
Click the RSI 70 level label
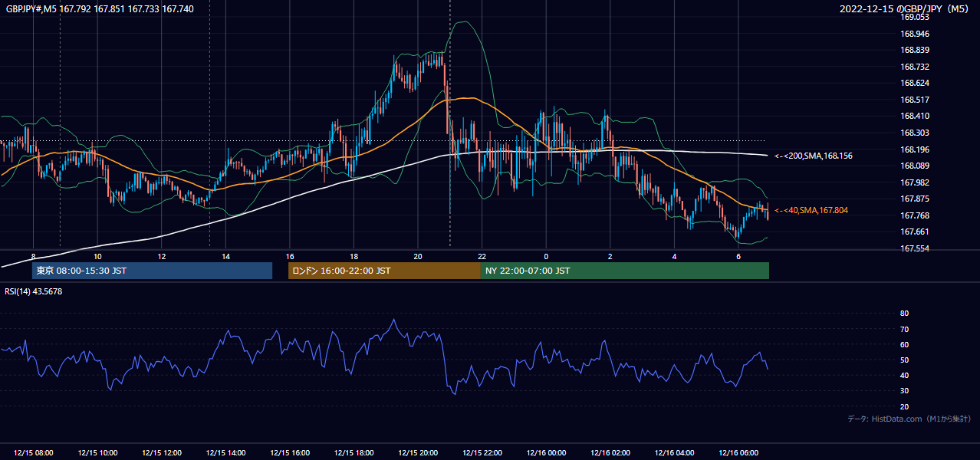pos(904,329)
